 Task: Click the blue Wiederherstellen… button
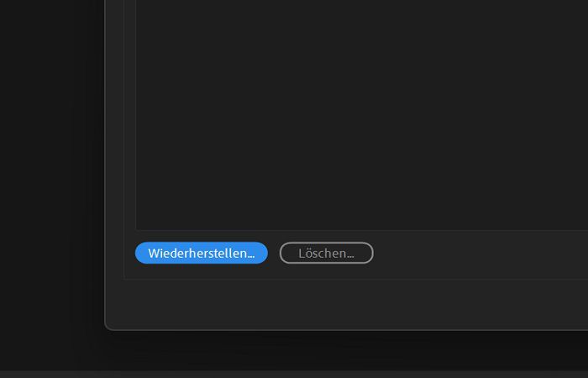point(202,253)
